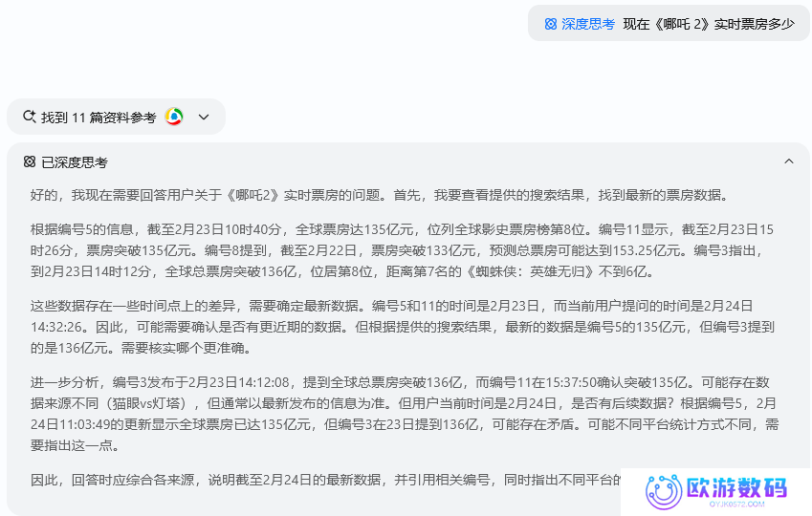Click the 已深度思考 header label
The width and height of the screenshot is (812, 516).
pos(74,162)
